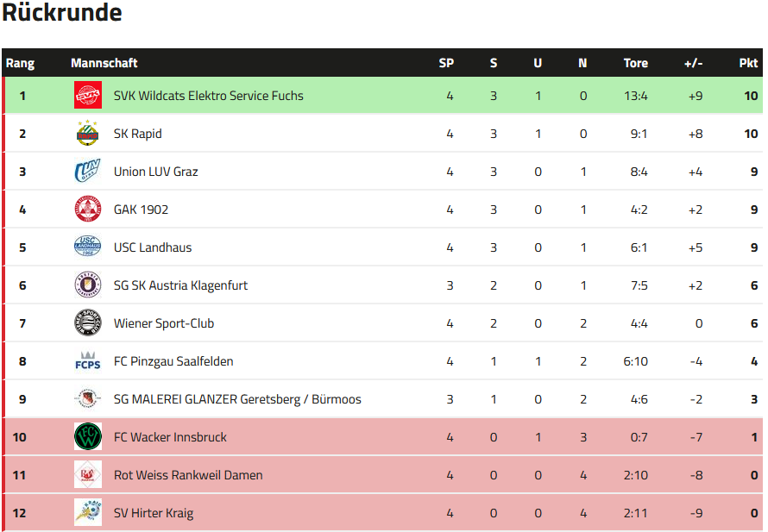
Task: Click the Tore column header
Action: (x=635, y=63)
